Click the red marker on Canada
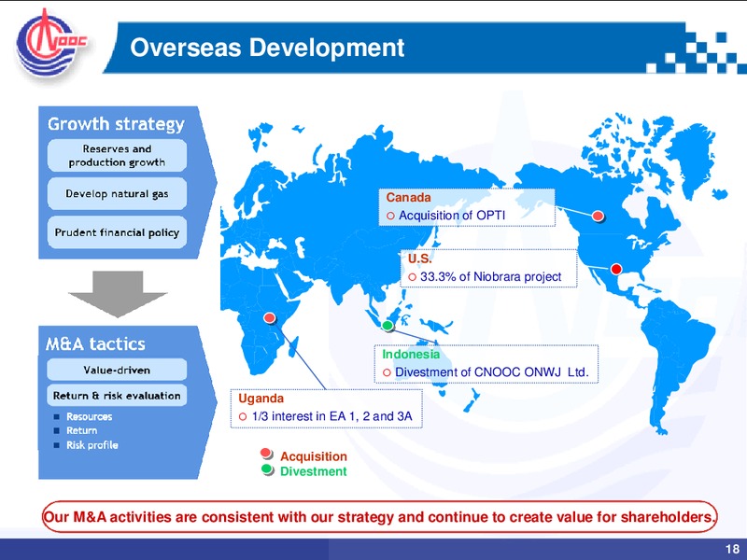This screenshot has width=747, height=560. (x=598, y=217)
